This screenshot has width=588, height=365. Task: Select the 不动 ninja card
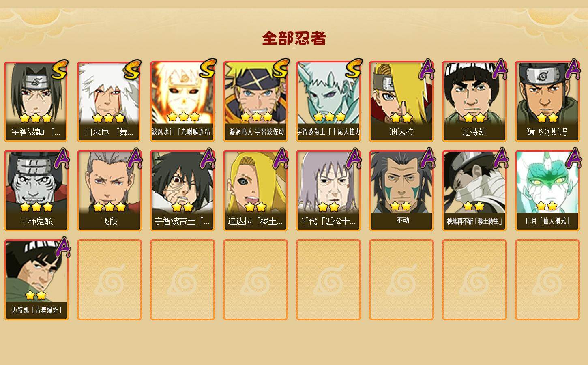click(x=401, y=191)
